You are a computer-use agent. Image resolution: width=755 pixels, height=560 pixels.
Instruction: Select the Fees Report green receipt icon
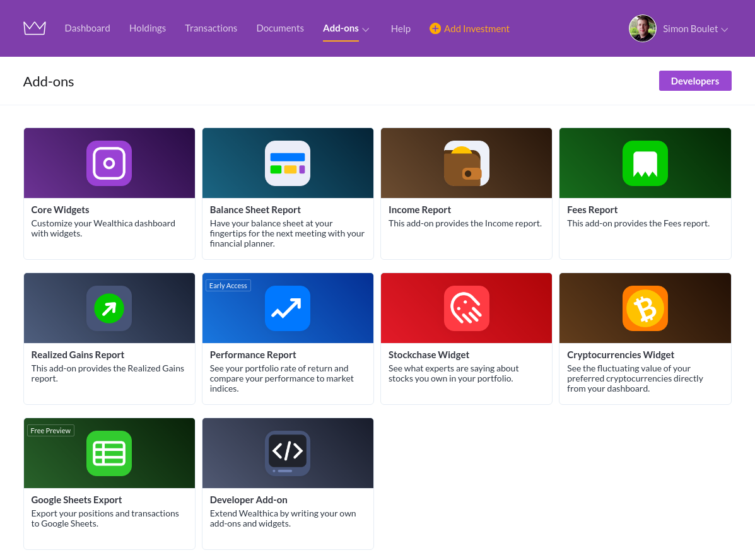pos(645,163)
